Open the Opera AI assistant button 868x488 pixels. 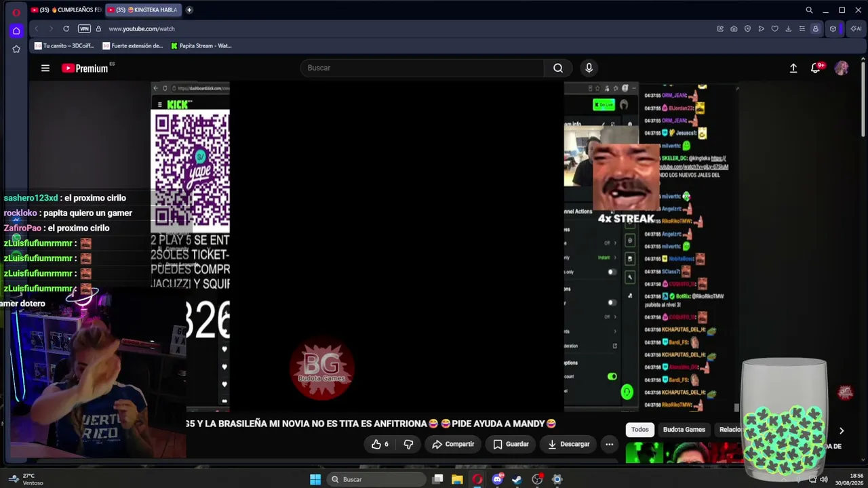coord(855,28)
